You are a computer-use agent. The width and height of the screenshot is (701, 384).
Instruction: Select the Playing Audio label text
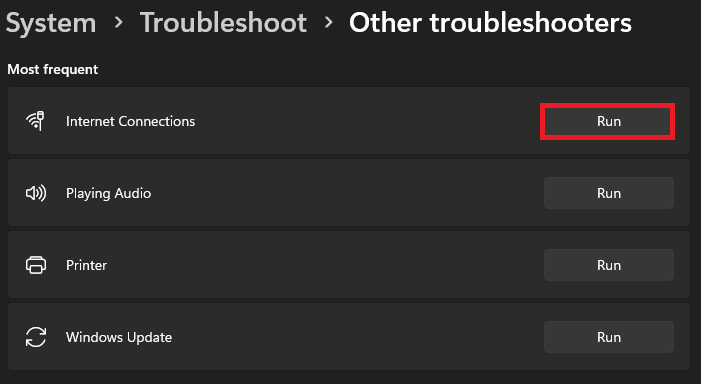[x=109, y=193]
